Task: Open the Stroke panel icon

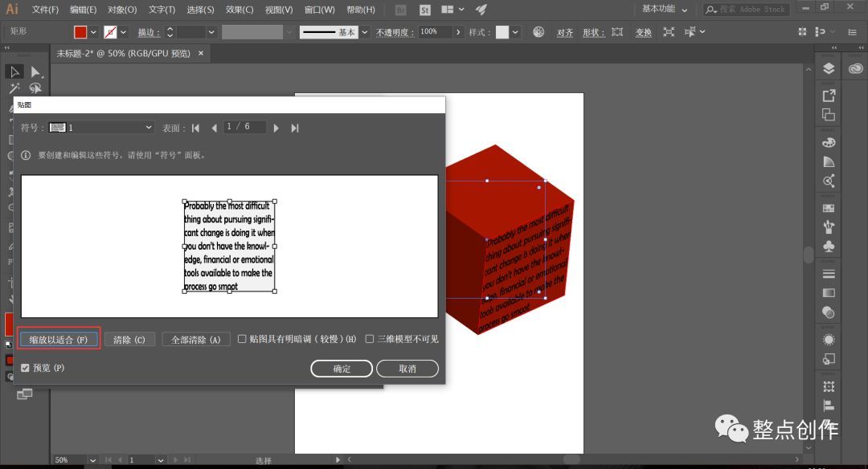Action: (x=828, y=274)
